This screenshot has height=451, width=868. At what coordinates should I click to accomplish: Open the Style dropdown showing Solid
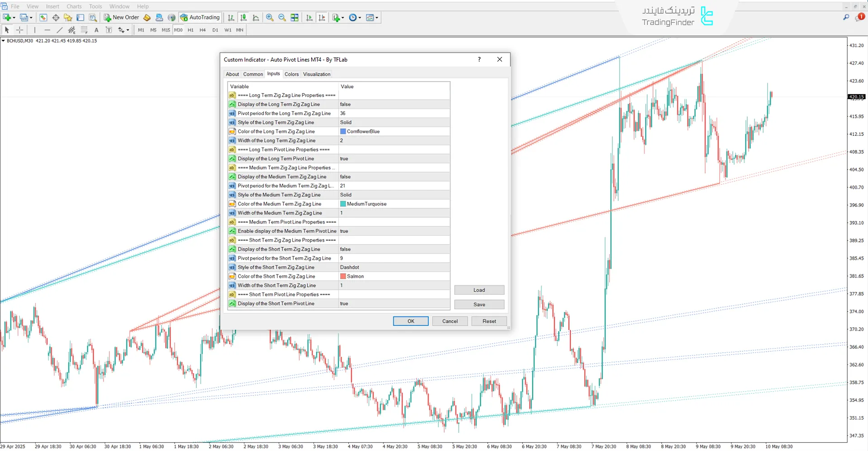(394, 122)
